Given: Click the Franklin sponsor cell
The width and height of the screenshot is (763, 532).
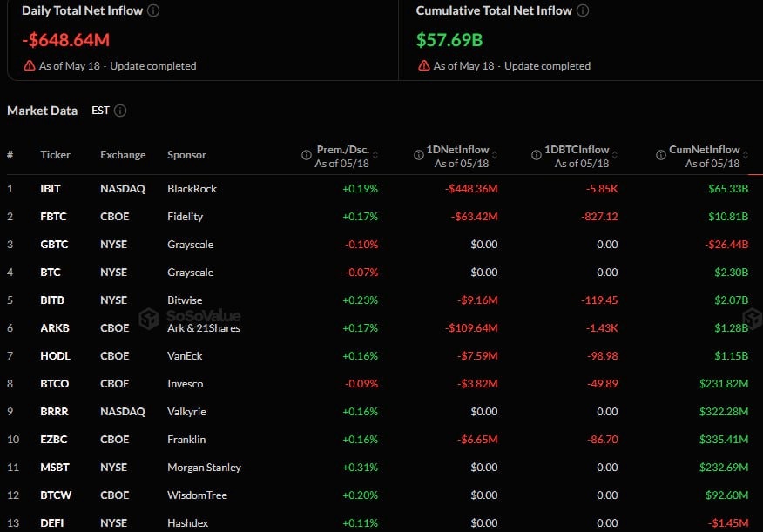Looking at the screenshot, I should 186,440.
